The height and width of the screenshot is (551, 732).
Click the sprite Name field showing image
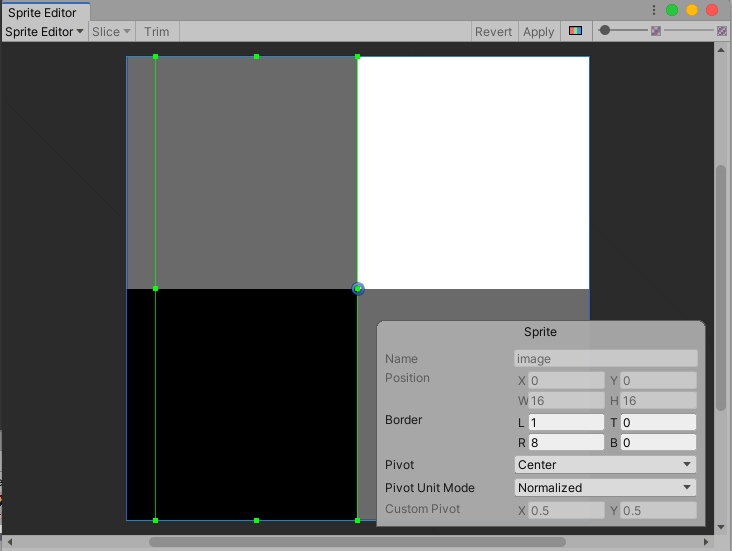point(605,359)
